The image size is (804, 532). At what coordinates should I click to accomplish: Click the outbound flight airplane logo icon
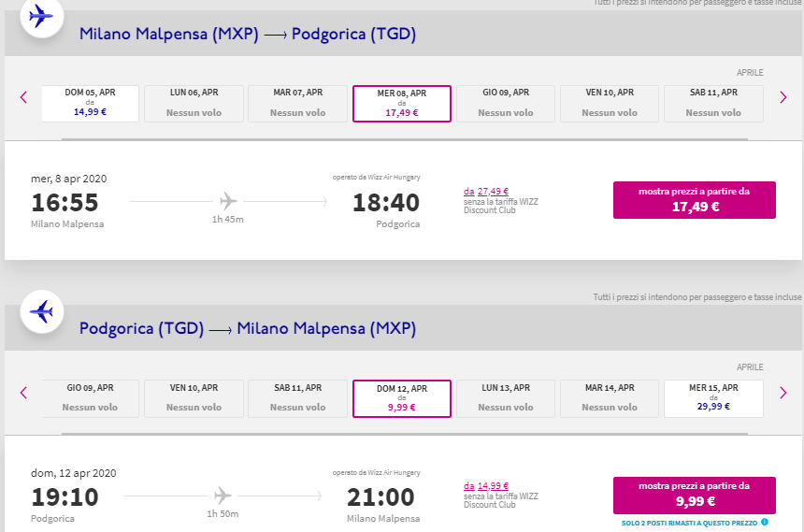pyautogui.click(x=41, y=16)
